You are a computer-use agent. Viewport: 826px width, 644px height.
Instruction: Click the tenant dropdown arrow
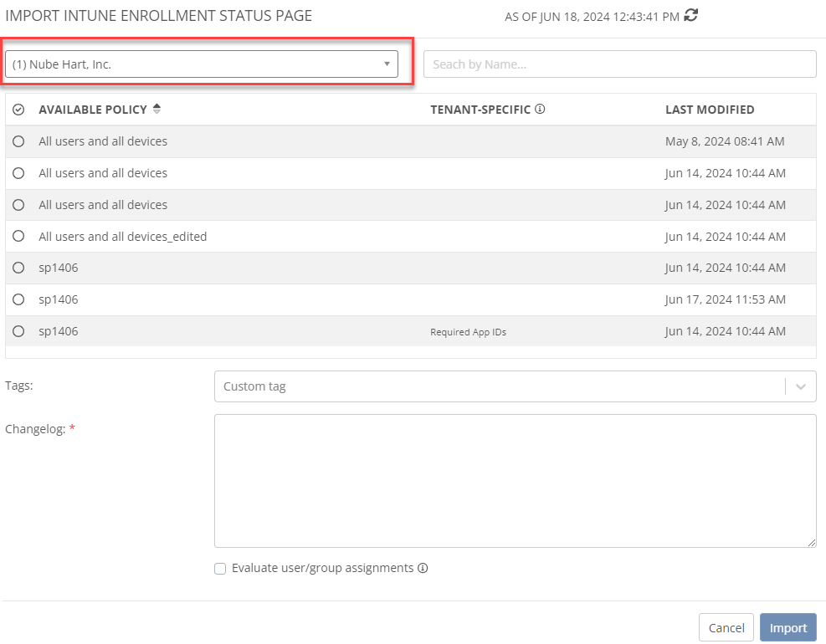pyautogui.click(x=387, y=64)
